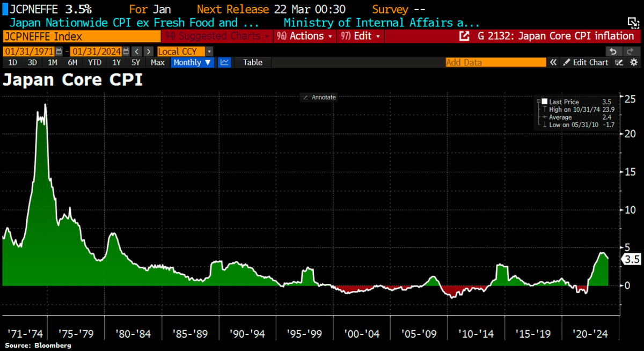Select the 1Y range tab

116,62
